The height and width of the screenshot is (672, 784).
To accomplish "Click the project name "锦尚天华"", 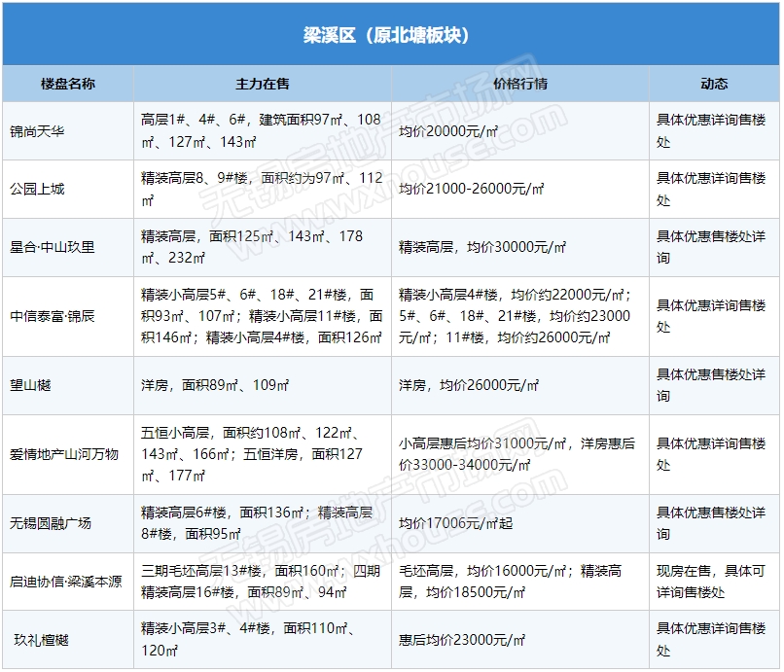I will pos(37,131).
